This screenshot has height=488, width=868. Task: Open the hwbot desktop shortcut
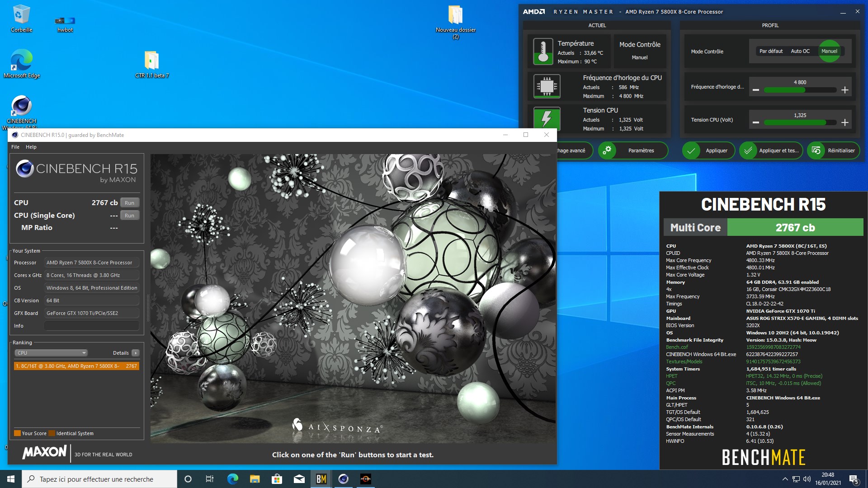65,23
